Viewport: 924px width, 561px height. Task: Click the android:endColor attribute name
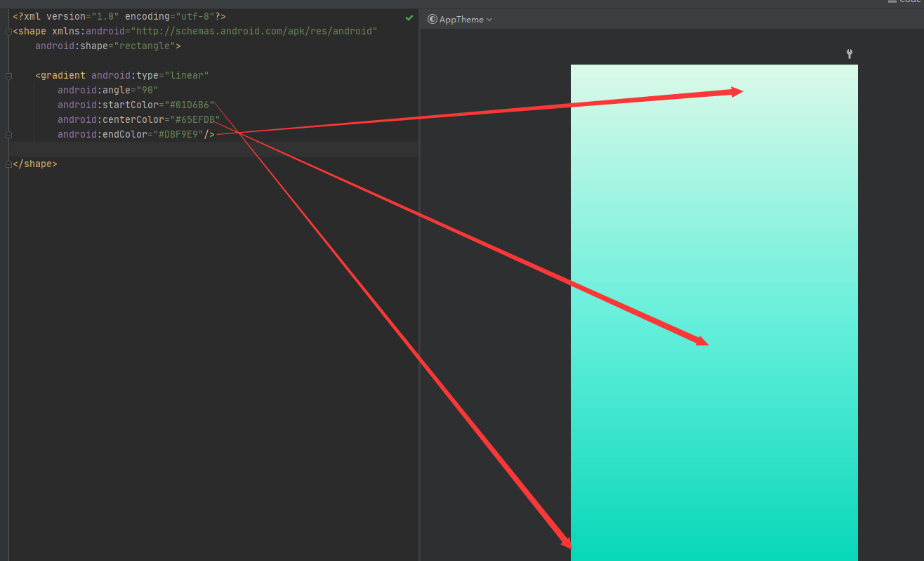[x=103, y=134]
